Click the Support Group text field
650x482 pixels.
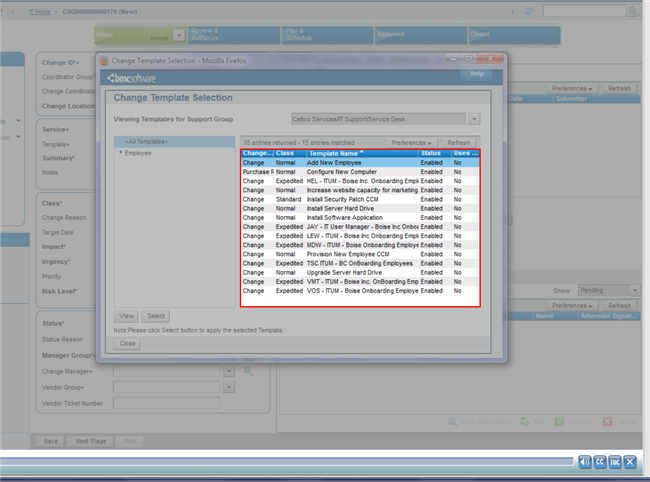tap(378, 119)
